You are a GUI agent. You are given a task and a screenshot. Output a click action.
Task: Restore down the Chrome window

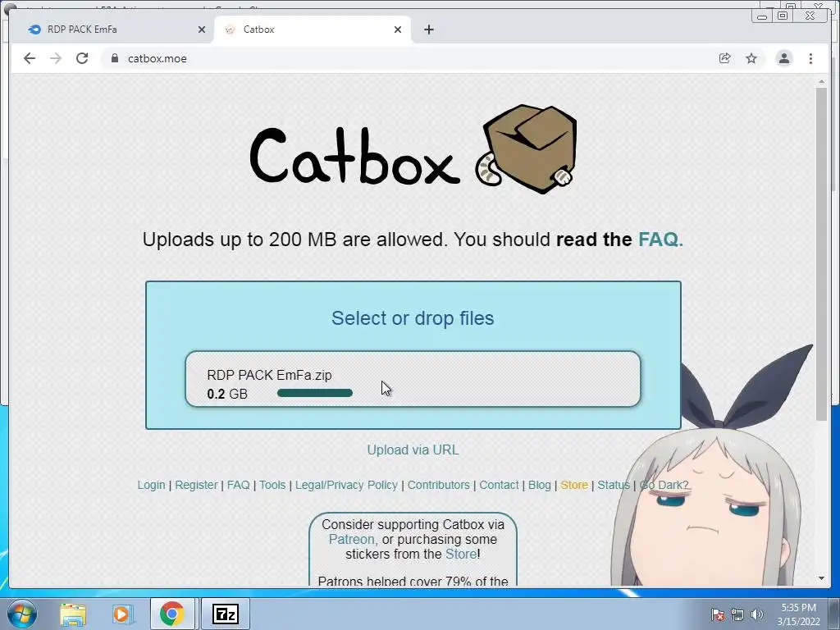pos(783,16)
